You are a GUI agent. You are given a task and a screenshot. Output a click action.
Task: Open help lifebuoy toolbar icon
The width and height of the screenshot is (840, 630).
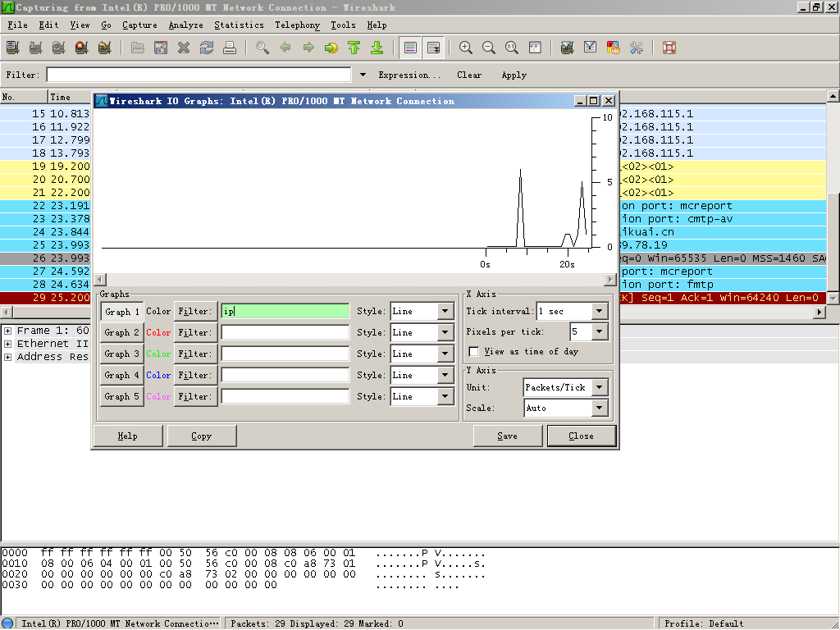pyautogui.click(x=669, y=48)
